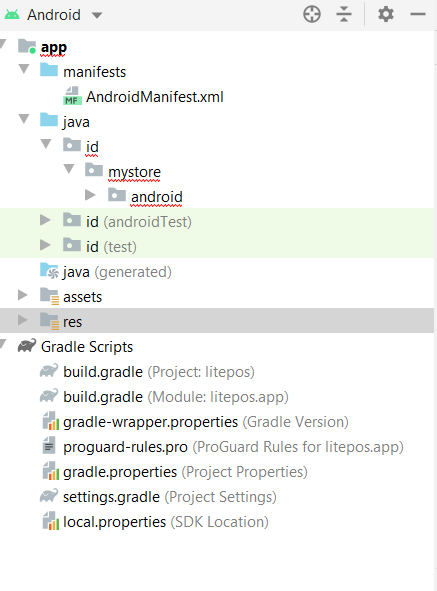Click the app module folder icon
Screen dimensions: 437x591
(x=27, y=46)
